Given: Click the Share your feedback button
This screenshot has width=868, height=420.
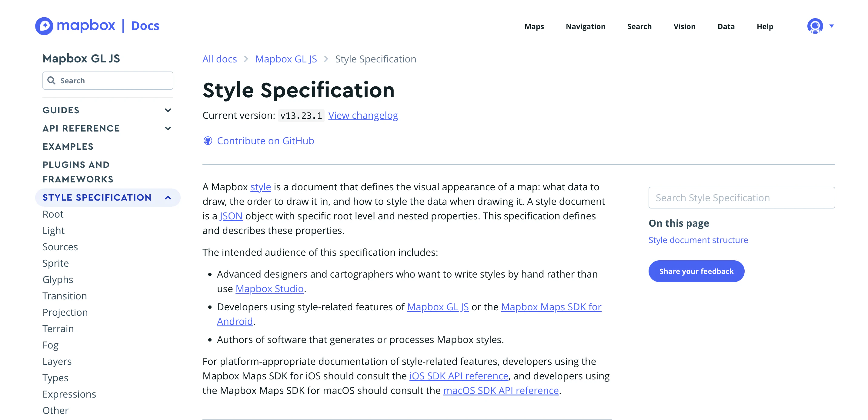Looking at the screenshot, I should (x=696, y=271).
